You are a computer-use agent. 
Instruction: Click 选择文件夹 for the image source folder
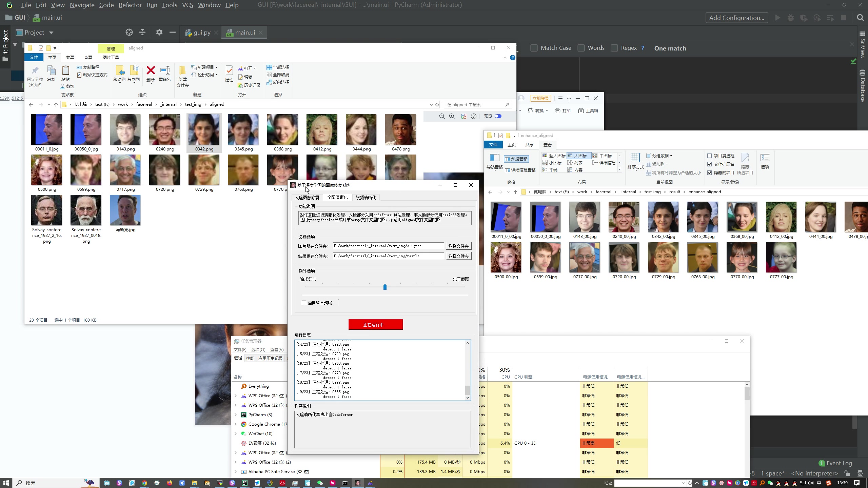[x=458, y=246]
